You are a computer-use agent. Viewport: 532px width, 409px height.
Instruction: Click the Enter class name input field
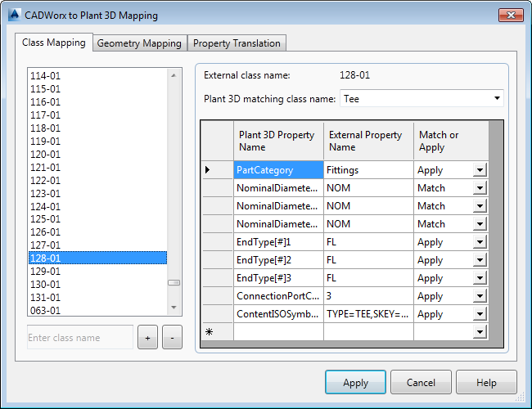pos(80,338)
